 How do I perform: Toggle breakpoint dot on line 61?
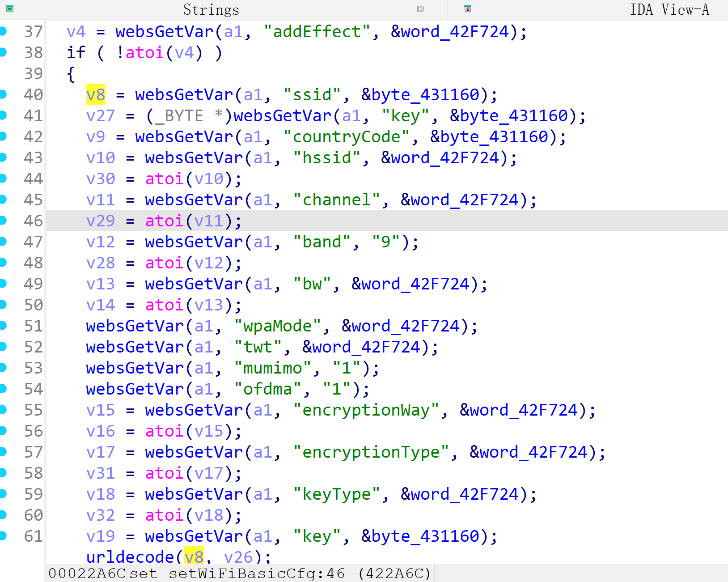point(3,535)
